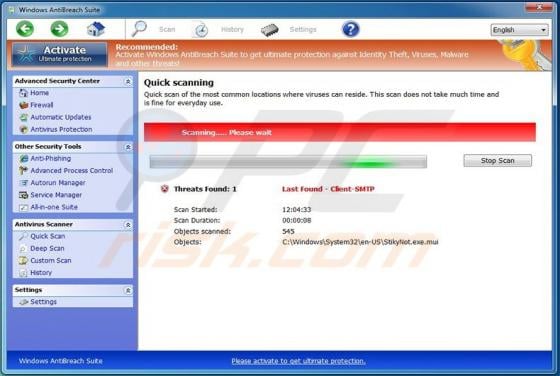The width and height of the screenshot is (560, 376).
Task: Click the Activate Ultimate protection button
Action: (60, 54)
